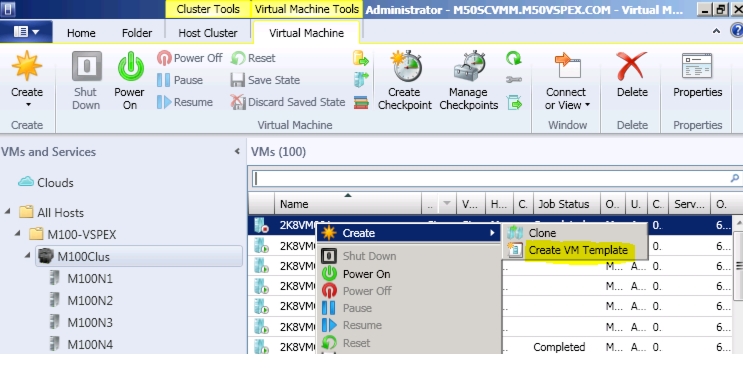743x390 pixels.
Task: Select host M100N2 in the tree
Action: point(90,300)
